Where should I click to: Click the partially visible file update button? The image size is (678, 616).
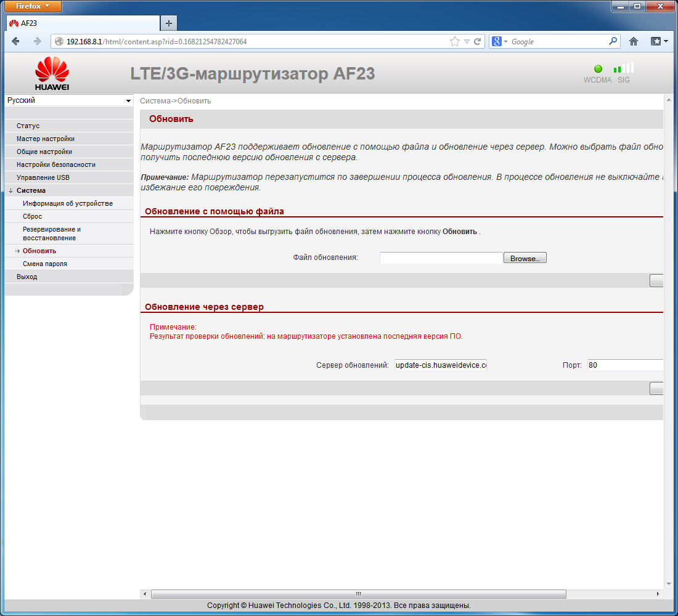click(656, 280)
